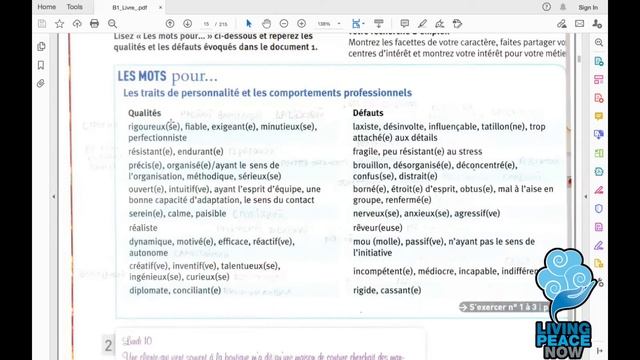Screen dimensions: 640x360
Task: Collapse right tools pane arrow
Action: (x=586, y=196)
